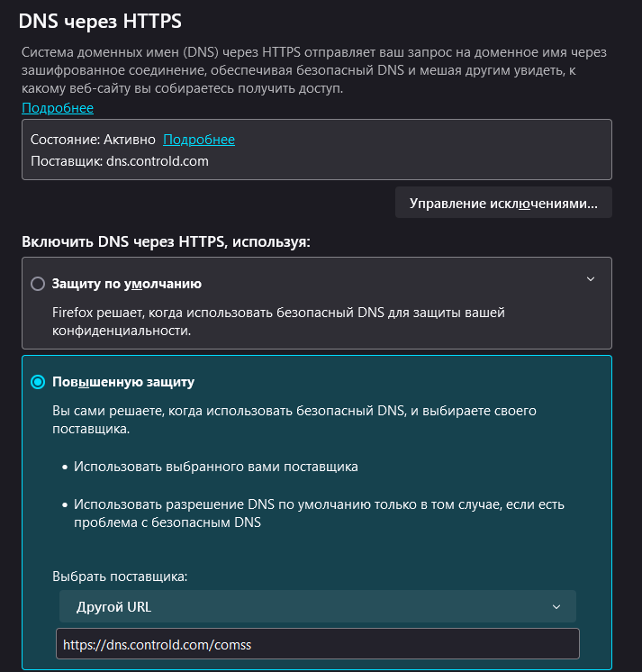The width and height of the screenshot is (642, 672).
Task: Click the arrow icon in Другой URL dropdown
Action: [x=556, y=607]
